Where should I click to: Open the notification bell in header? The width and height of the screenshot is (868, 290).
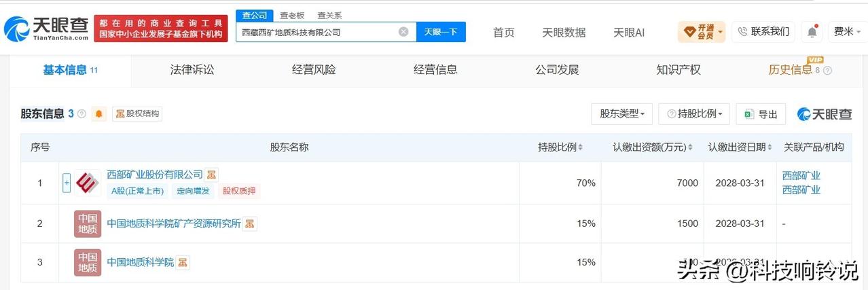click(812, 32)
